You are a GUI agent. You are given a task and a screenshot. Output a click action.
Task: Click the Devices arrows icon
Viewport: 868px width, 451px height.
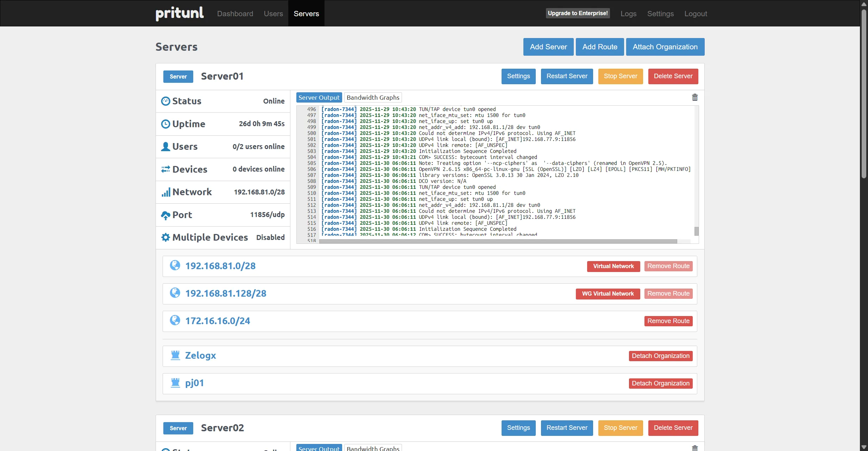(166, 169)
